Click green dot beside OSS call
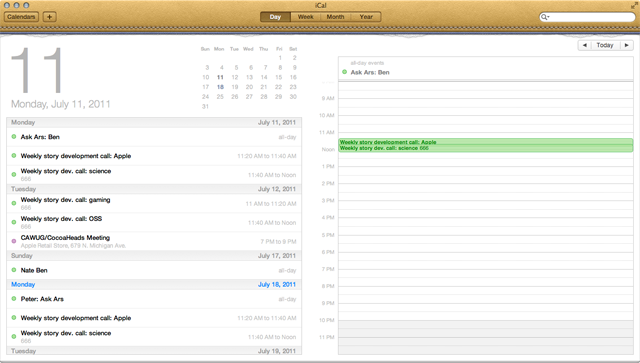The image size is (640, 363). click(13, 222)
